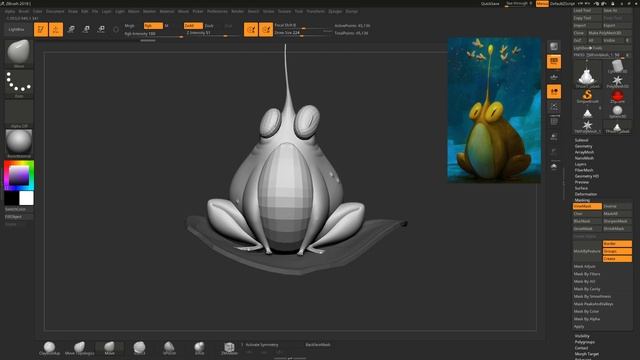Open the Render menu
The image size is (640, 360).
(x=238, y=11)
